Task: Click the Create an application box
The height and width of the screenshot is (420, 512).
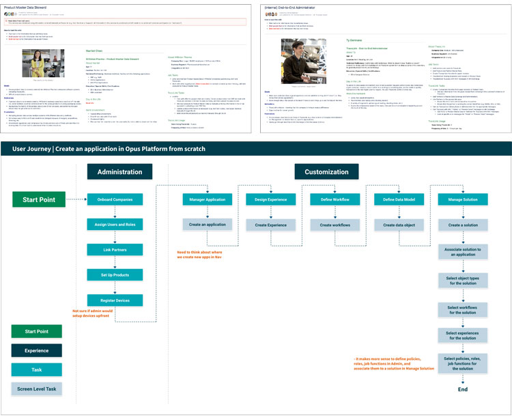Action: point(208,225)
